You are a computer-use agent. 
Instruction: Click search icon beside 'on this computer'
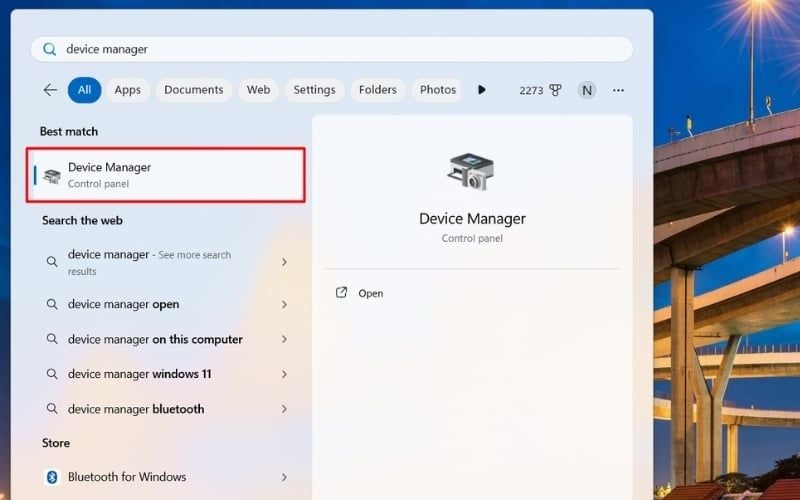(x=52, y=339)
